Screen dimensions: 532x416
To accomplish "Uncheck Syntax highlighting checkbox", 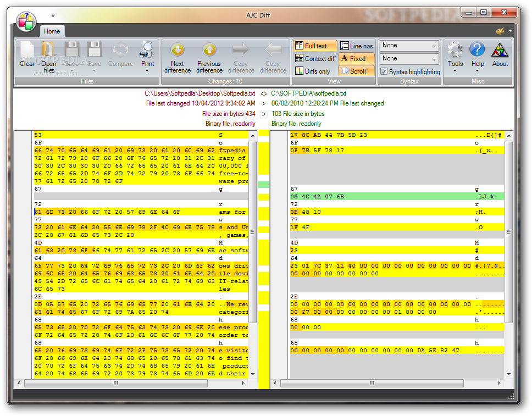I will (x=384, y=71).
